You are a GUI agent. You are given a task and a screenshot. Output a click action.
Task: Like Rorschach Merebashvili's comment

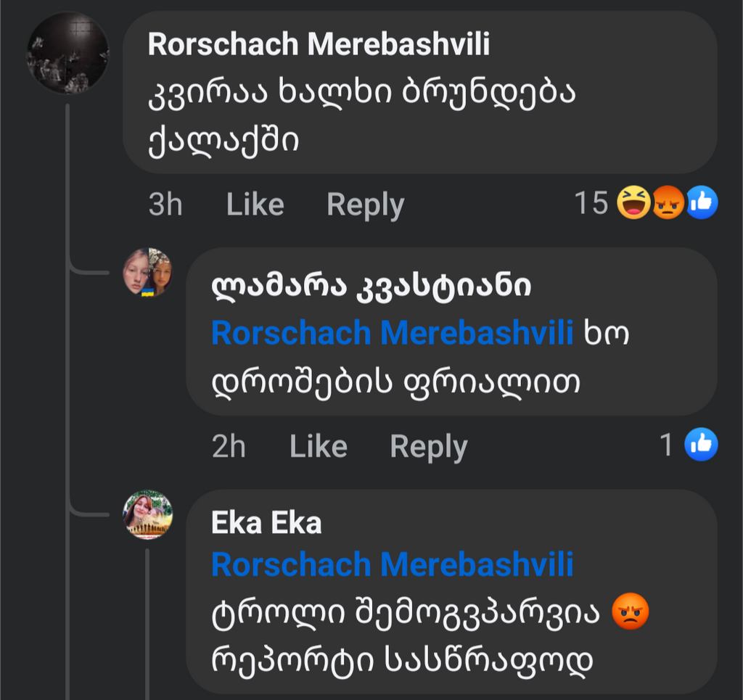click(255, 205)
